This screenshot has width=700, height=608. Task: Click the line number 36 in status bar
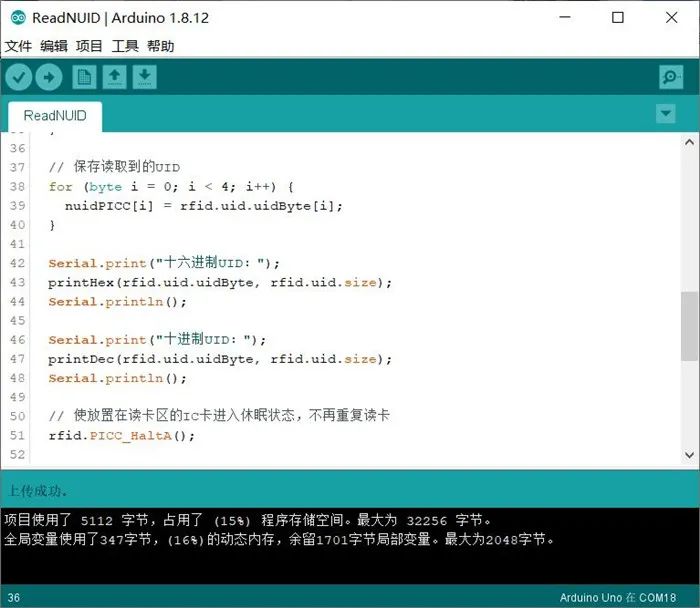coord(14,598)
